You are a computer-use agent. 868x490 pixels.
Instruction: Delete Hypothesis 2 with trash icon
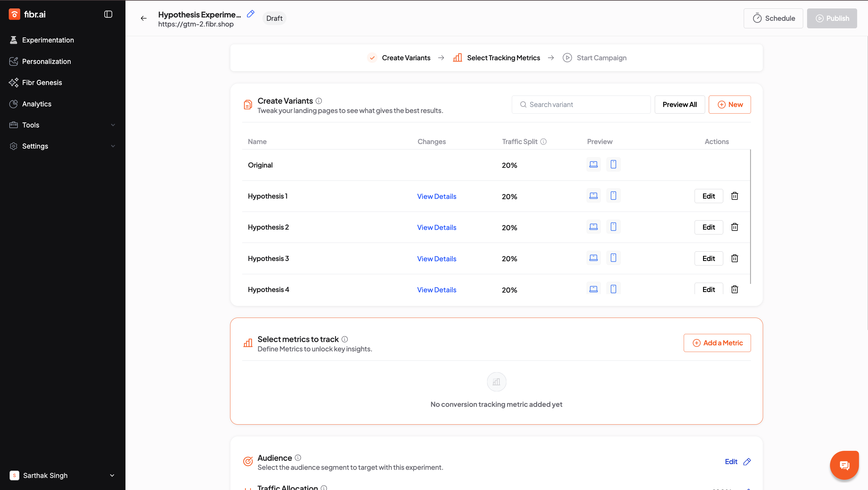pyautogui.click(x=735, y=227)
